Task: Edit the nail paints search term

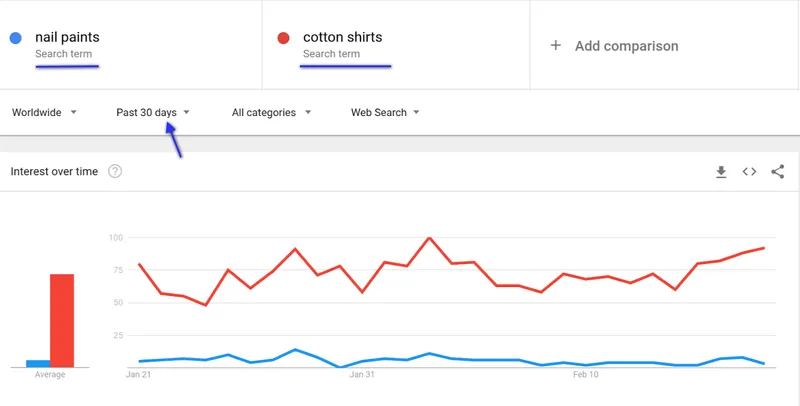Action: point(67,37)
